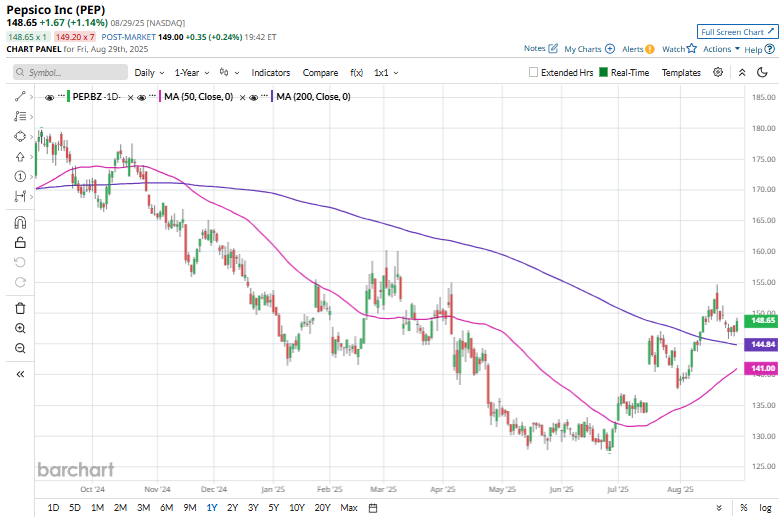
Task: Open the 1-Year period dropdown
Action: click(192, 73)
